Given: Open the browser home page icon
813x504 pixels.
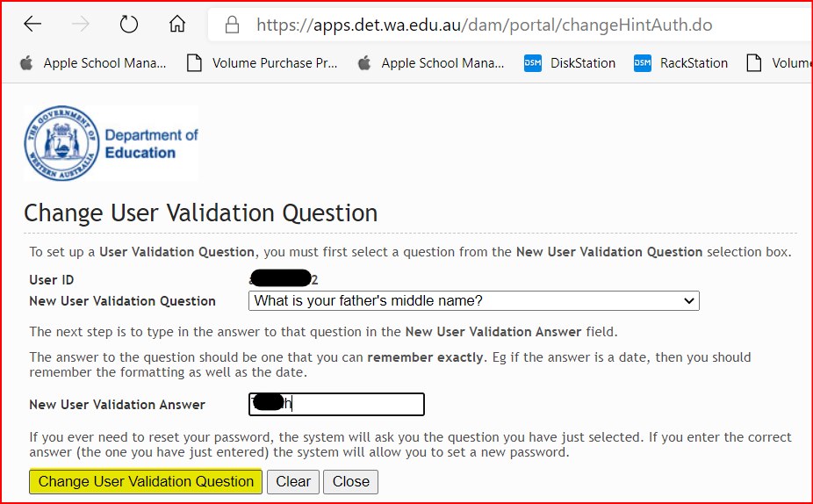Looking at the screenshot, I should (177, 24).
